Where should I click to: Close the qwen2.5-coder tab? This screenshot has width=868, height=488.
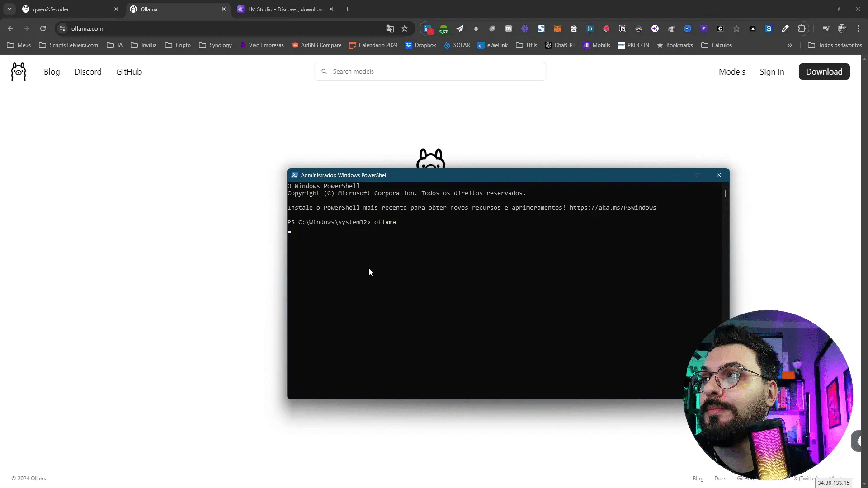point(116,9)
